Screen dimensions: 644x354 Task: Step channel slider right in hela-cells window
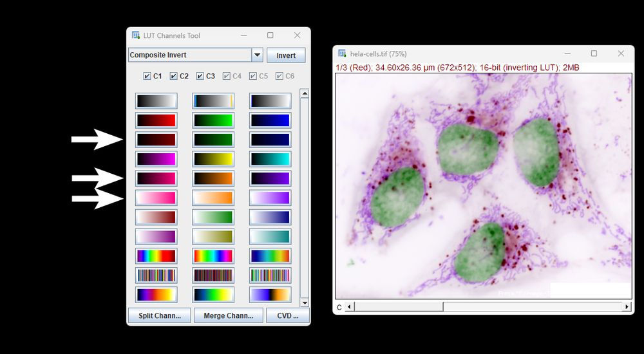[x=627, y=307]
